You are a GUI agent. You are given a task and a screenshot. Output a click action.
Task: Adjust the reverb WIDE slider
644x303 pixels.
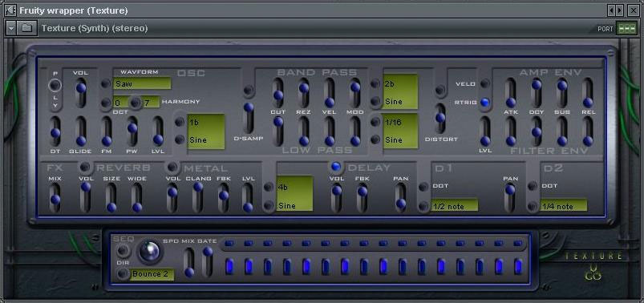click(x=137, y=198)
